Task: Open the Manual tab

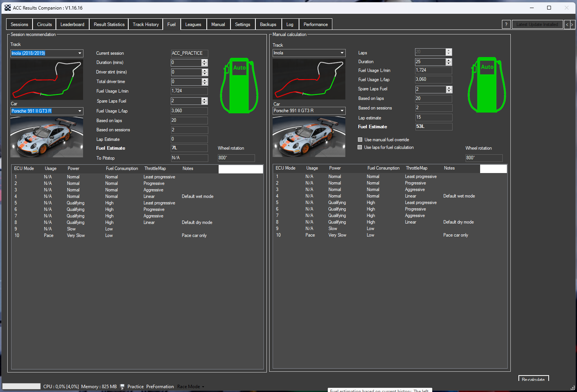Action: 218,24
